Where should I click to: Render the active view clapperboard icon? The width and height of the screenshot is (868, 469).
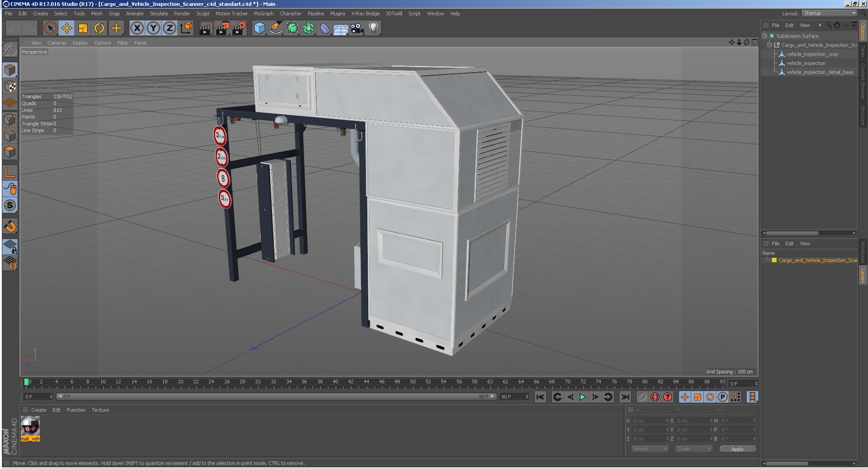[206, 28]
